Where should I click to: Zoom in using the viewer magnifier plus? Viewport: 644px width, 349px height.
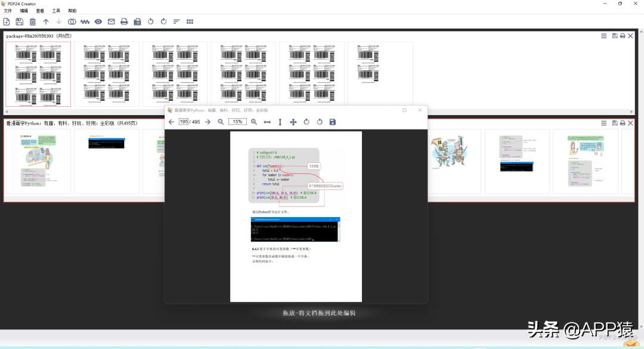coord(254,122)
